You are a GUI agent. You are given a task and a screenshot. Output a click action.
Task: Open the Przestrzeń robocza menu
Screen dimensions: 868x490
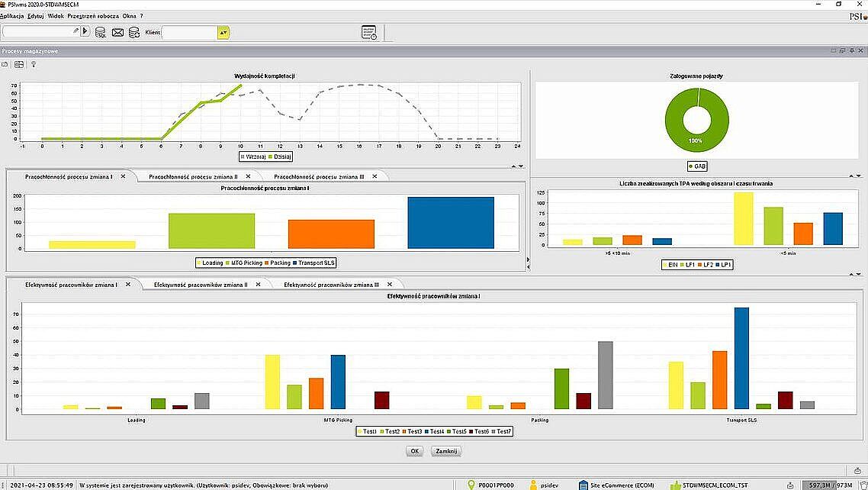(x=93, y=16)
